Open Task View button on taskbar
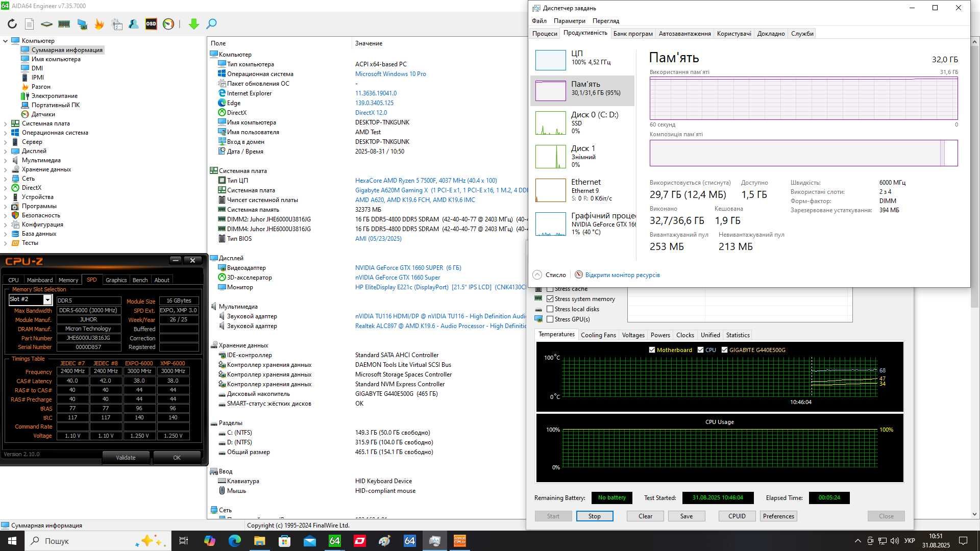 coord(184,541)
